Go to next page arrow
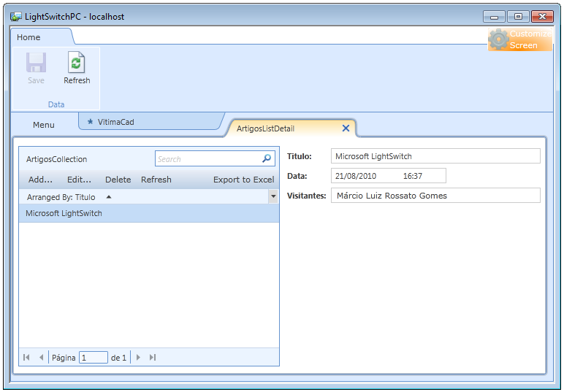Viewport: 564px width, 392px height. click(138, 358)
